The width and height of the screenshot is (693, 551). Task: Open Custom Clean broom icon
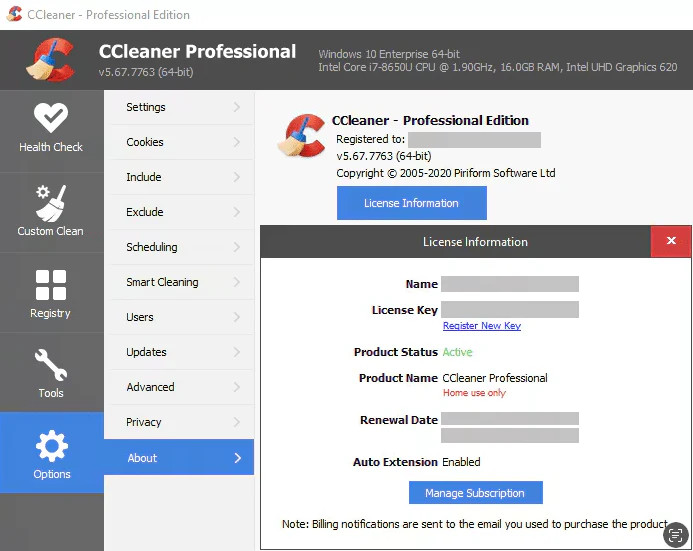(51, 203)
